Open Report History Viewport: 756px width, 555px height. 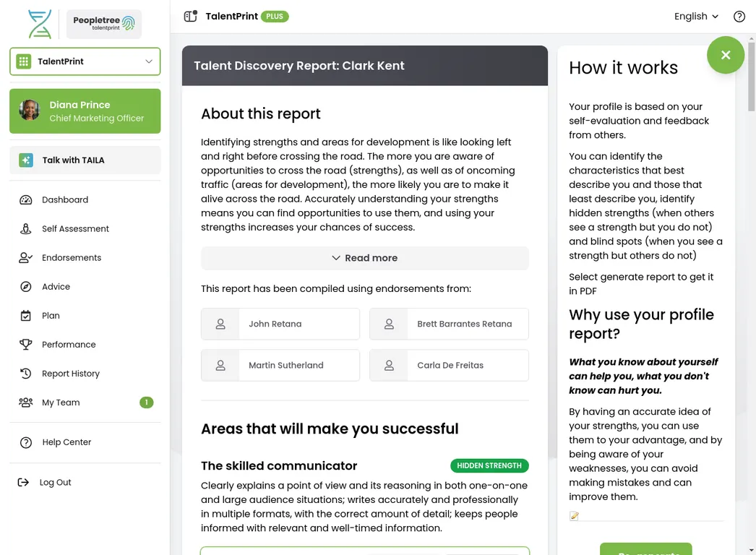point(70,373)
